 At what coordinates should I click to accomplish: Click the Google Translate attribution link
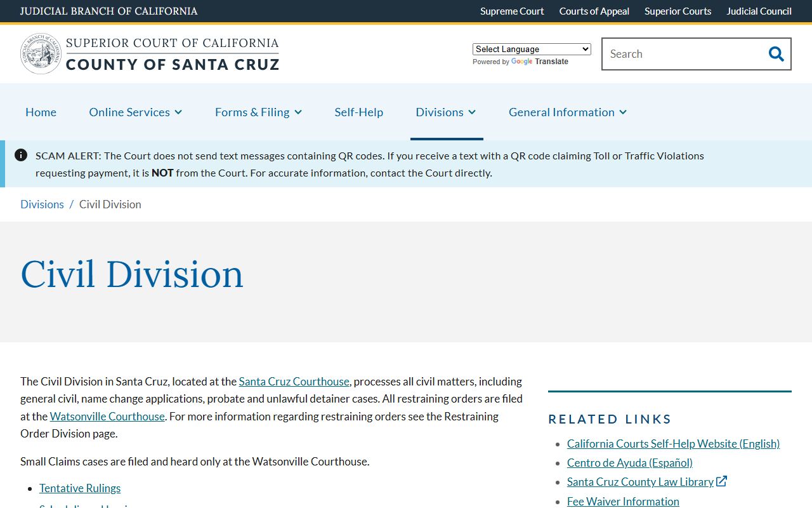coord(539,62)
